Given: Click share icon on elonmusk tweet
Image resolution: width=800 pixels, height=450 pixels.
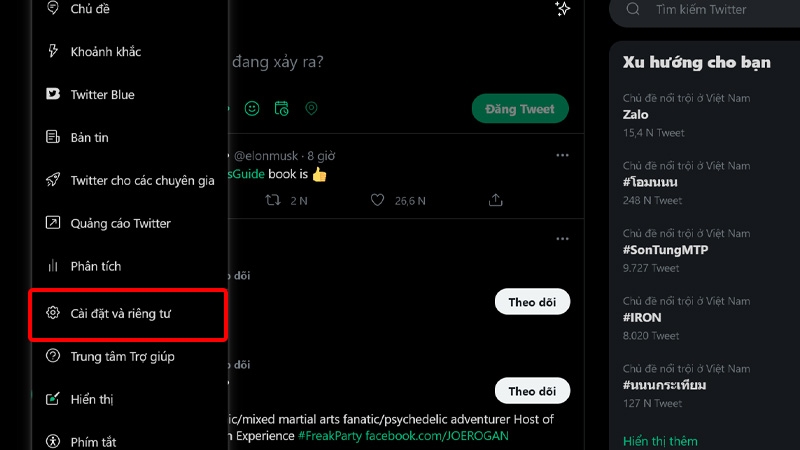Looking at the screenshot, I should click(x=495, y=201).
